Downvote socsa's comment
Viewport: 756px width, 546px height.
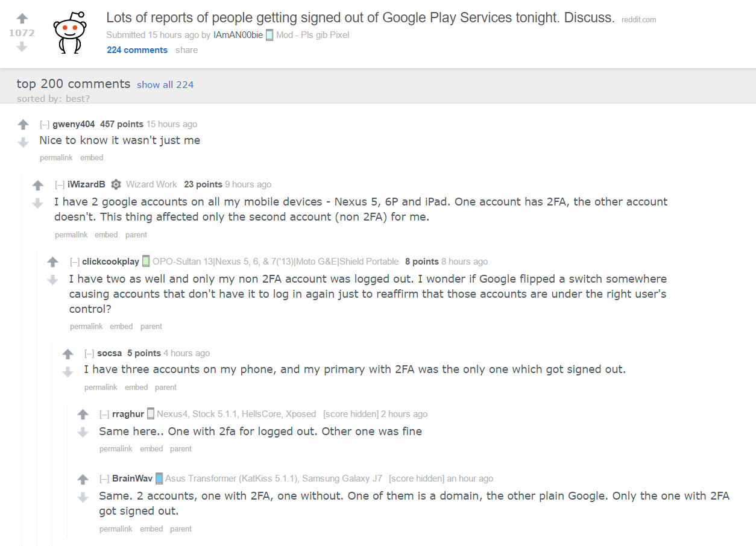pyautogui.click(x=68, y=372)
